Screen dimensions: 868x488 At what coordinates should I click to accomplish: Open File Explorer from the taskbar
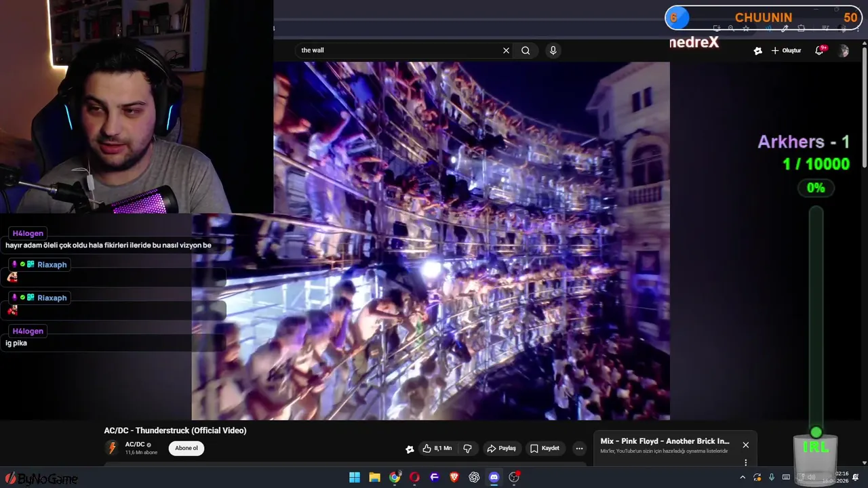[374, 477]
